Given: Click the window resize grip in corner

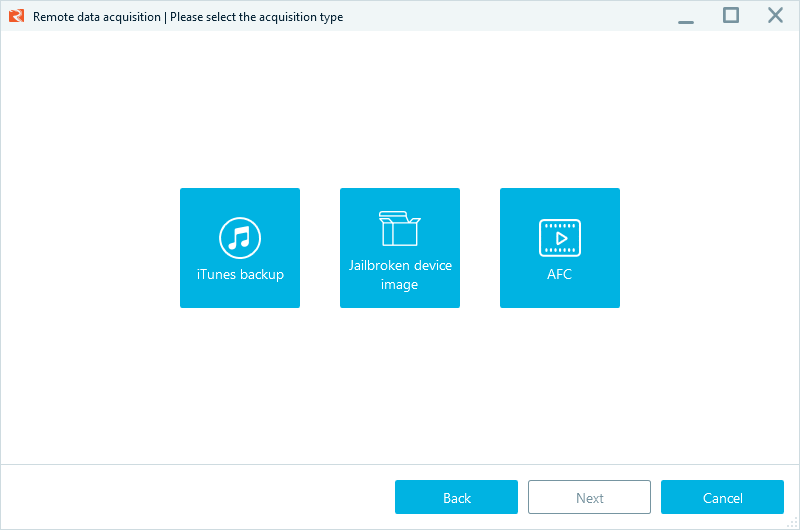Looking at the screenshot, I should [x=793, y=523].
